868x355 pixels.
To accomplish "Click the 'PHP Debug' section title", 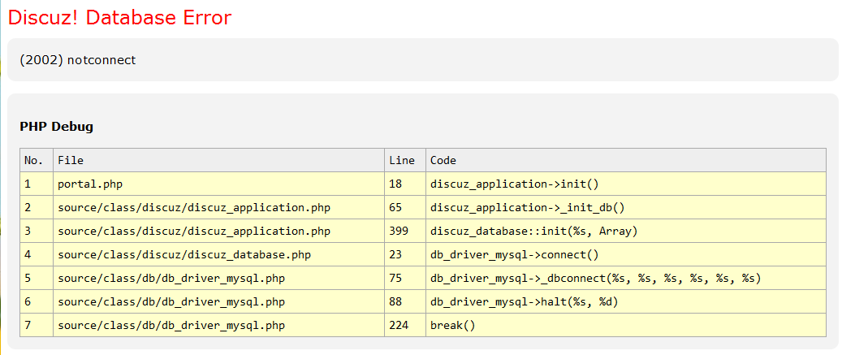I will pos(57,127).
